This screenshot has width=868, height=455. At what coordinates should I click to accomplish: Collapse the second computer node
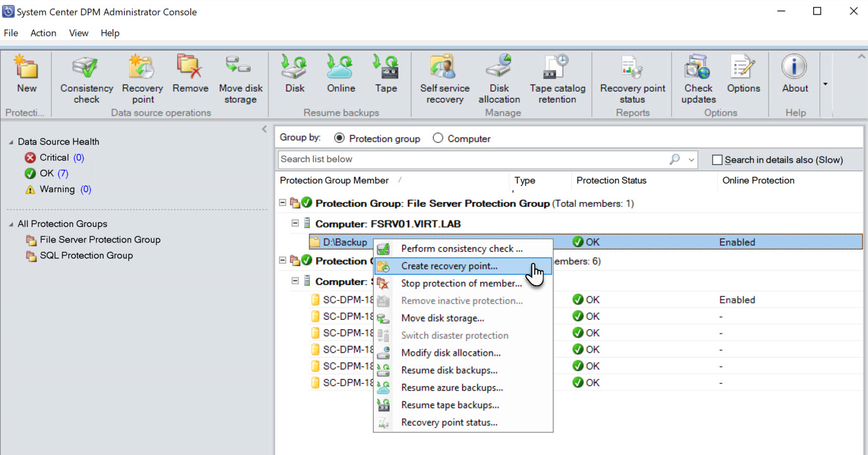[x=295, y=281]
